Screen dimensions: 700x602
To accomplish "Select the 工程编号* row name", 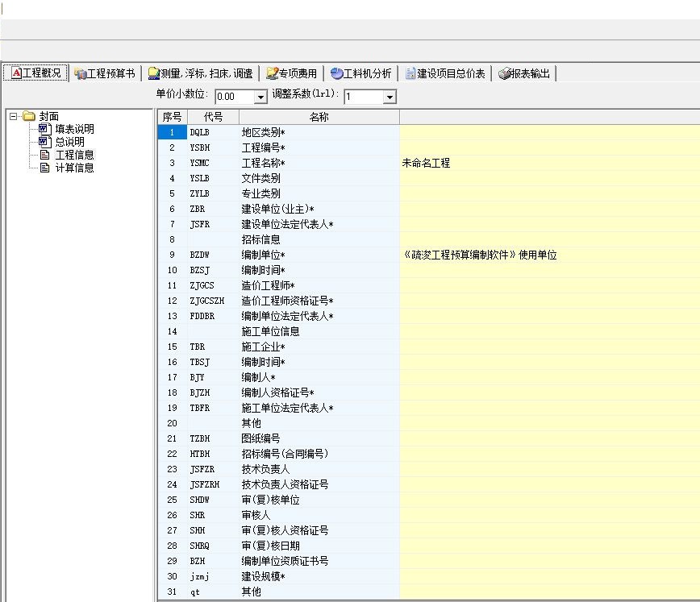I will pos(264,147).
